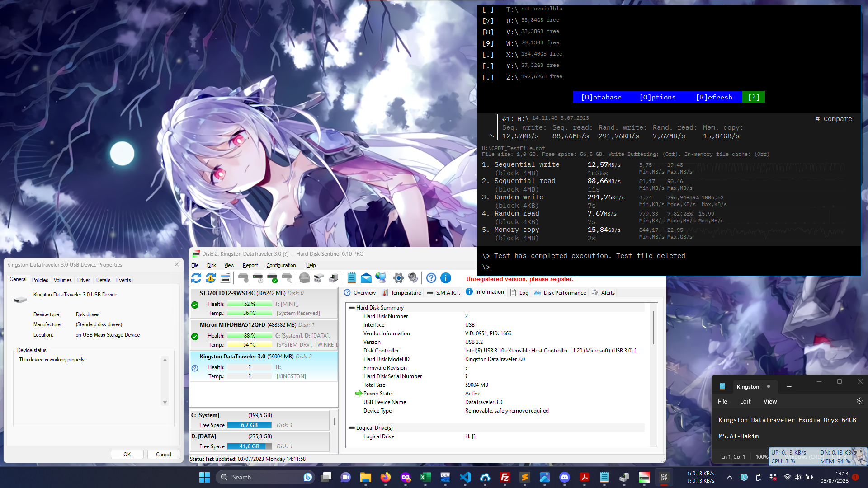This screenshot has width=868, height=488.
Task: Open the Configuration menu in Hard Disk Sentinel
Action: click(281, 265)
